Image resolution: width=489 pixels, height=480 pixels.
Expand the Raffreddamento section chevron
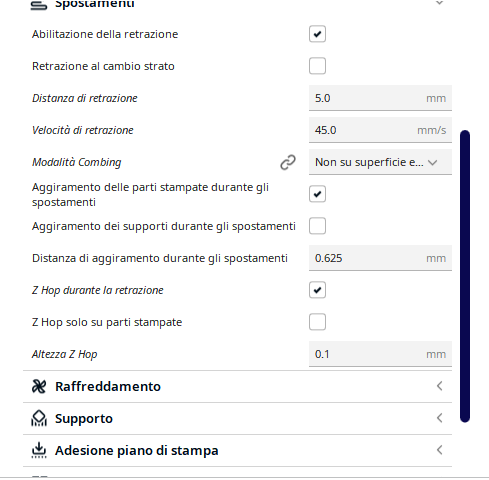click(x=440, y=386)
